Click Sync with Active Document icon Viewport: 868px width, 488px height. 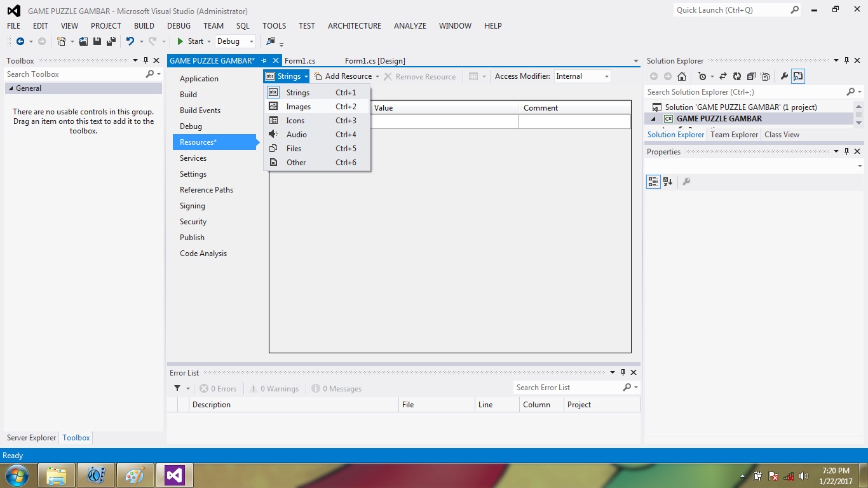point(723,76)
